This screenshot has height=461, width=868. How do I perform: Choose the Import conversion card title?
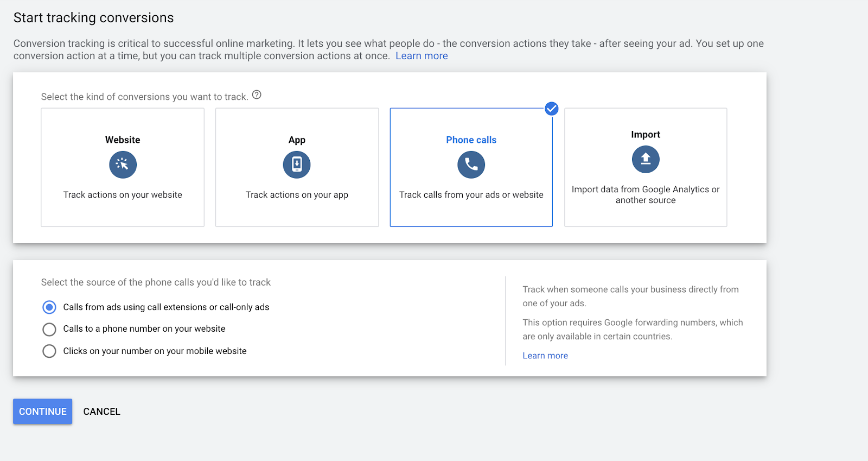[x=646, y=134]
